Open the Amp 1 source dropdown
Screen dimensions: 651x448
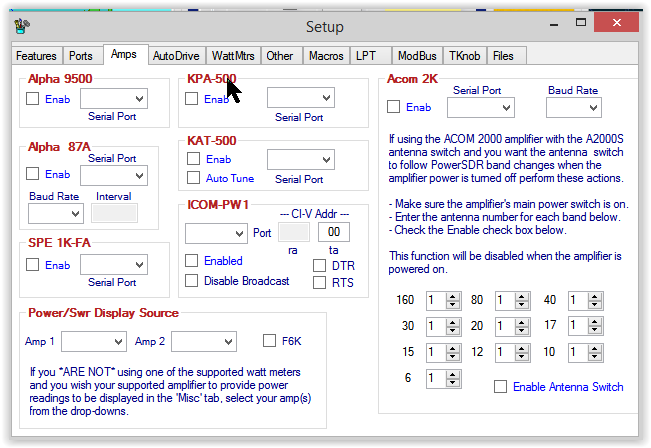coord(94,341)
